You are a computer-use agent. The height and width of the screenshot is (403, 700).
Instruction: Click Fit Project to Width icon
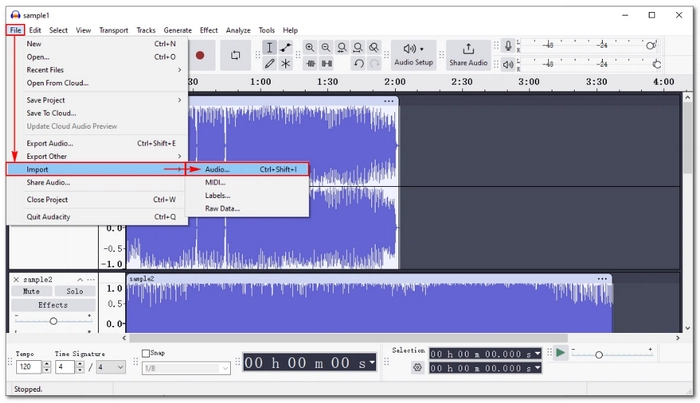tap(358, 48)
